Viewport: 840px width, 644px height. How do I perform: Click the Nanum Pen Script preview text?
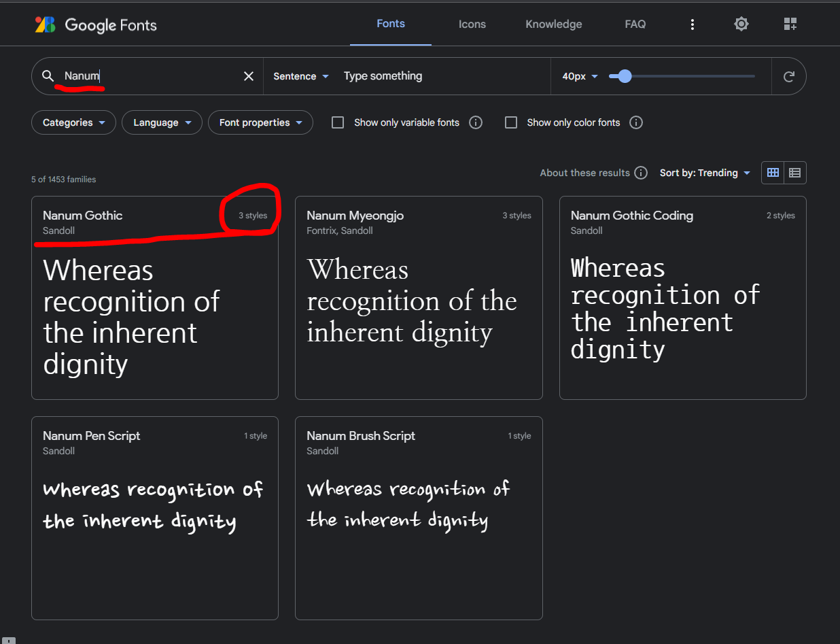[x=153, y=505]
